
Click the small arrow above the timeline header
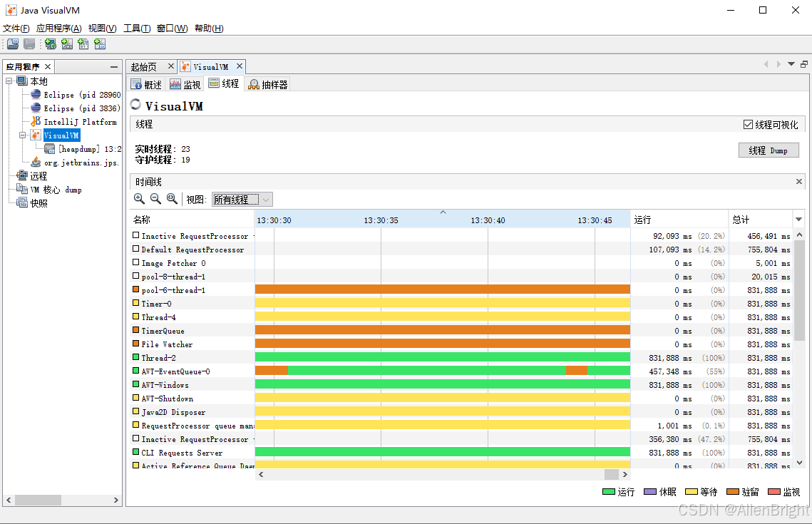(x=443, y=212)
